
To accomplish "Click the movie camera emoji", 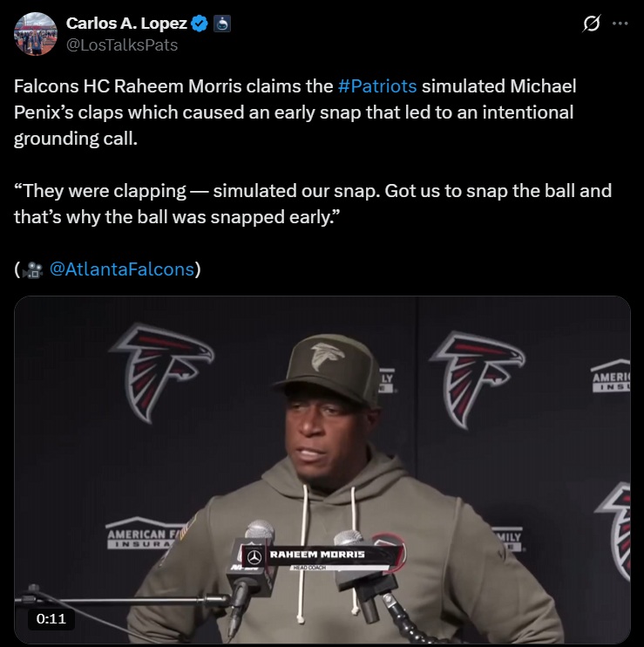I will click(32, 269).
